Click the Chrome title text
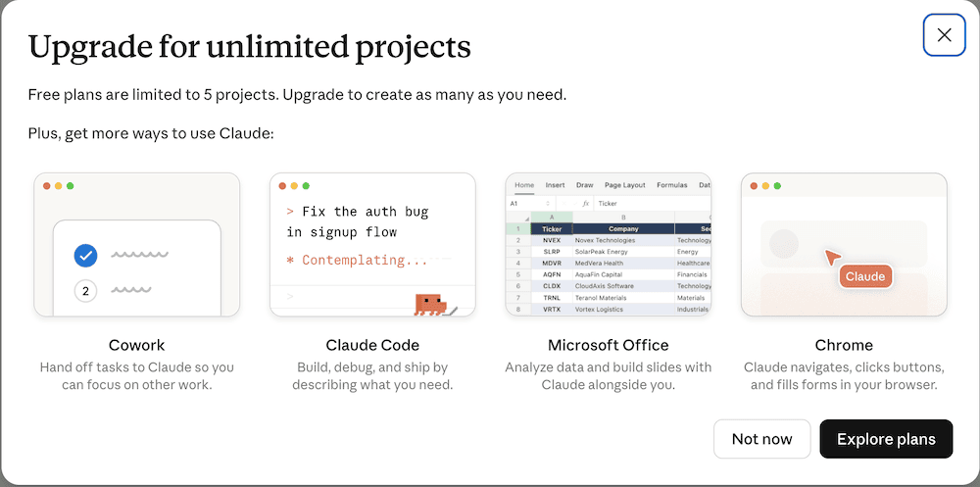Viewport: 980px width, 487px height. coord(844,345)
